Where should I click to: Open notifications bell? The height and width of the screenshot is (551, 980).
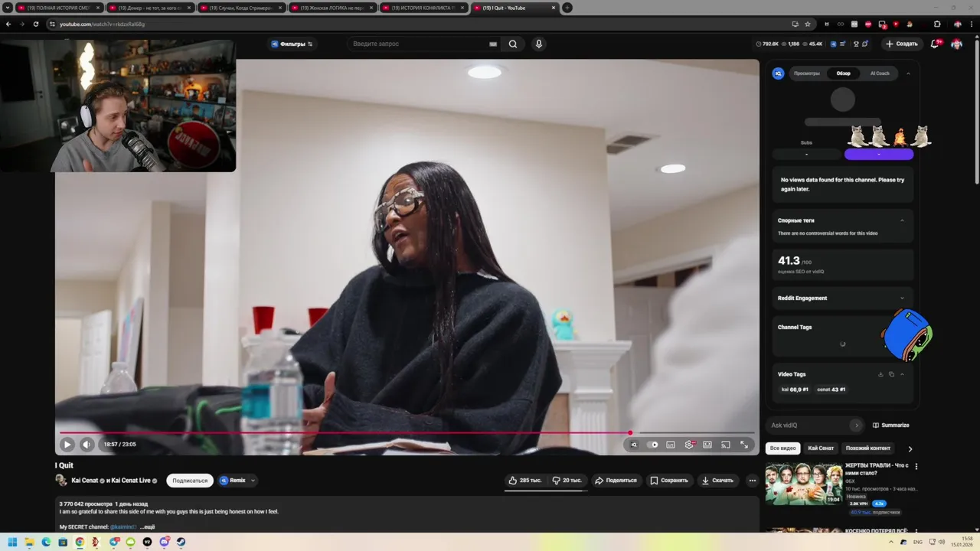(935, 44)
